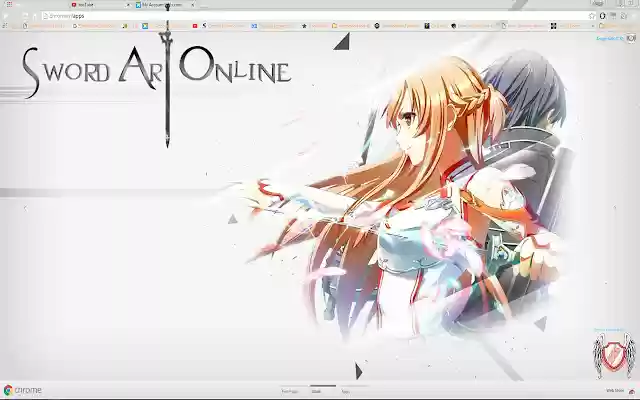This screenshot has height=400, width=640.
Task: Click the Chrome logo at bottom left
Action: (x=23, y=390)
